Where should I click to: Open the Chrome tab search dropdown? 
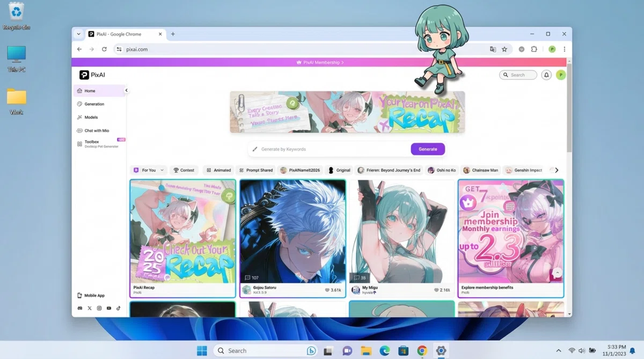coord(78,34)
